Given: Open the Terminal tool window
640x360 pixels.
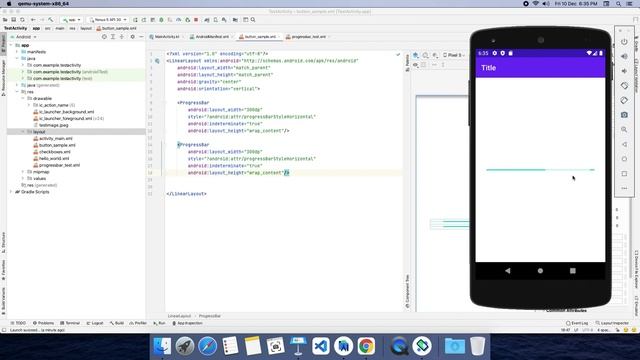Looking at the screenshot, I should [70, 323].
